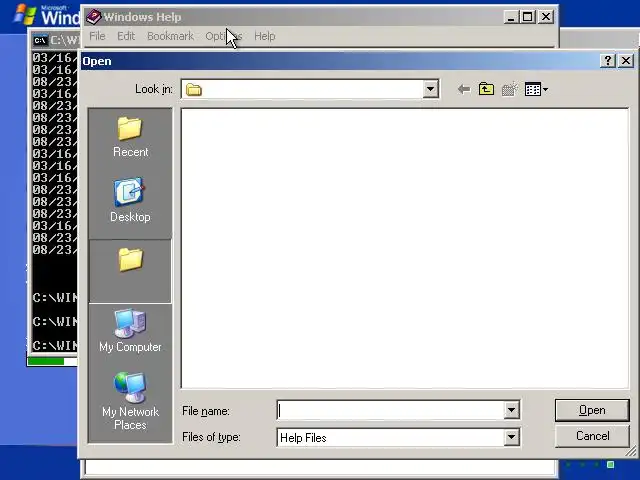
Task: Click the empty file list area
Action: (x=404, y=248)
